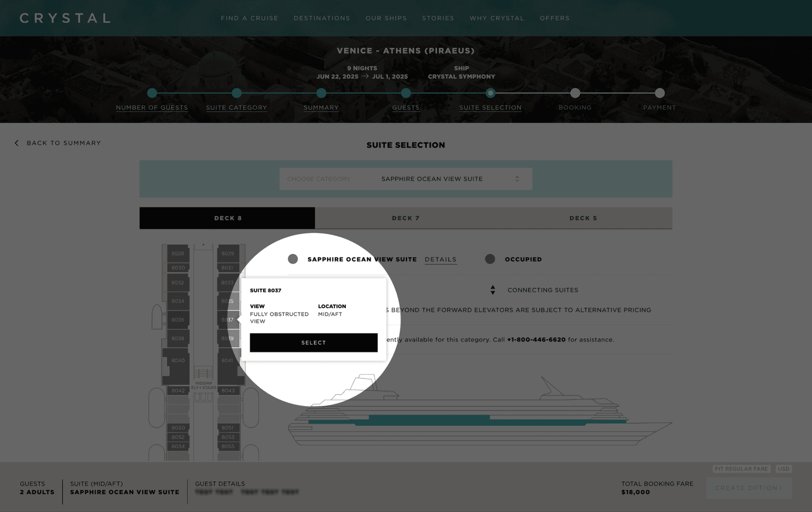This screenshot has width=812, height=512.
Task: Go to Suite Category step
Action: [236, 107]
